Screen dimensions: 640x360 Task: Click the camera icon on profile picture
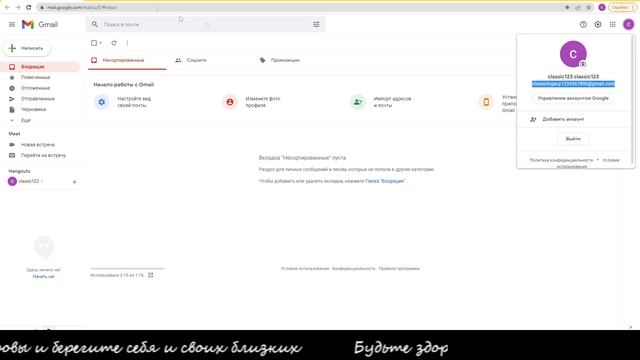(x=583, y=64)
